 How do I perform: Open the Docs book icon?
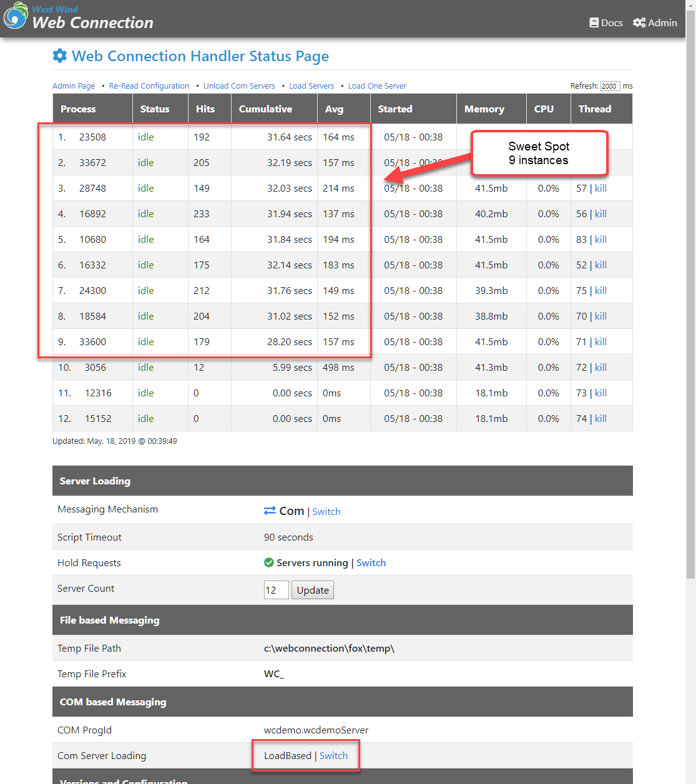pyautogui.click(x=594, y=22)
